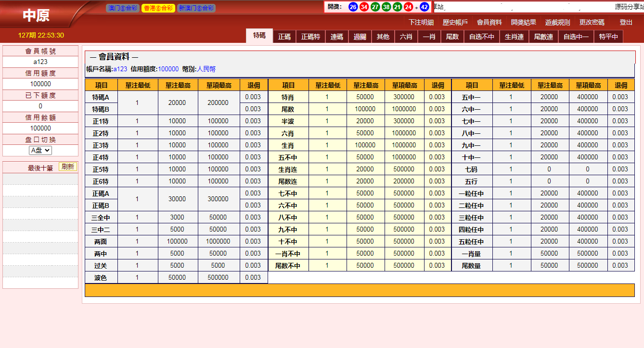Click the 两面 row label
The image size is (644, 348).
101,241
